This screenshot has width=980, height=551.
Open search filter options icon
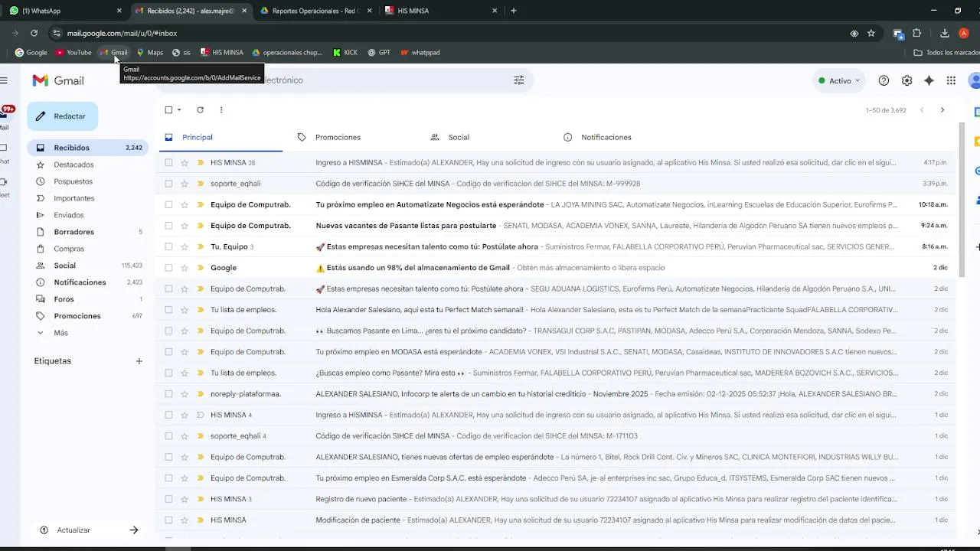[x=519, y=80]
